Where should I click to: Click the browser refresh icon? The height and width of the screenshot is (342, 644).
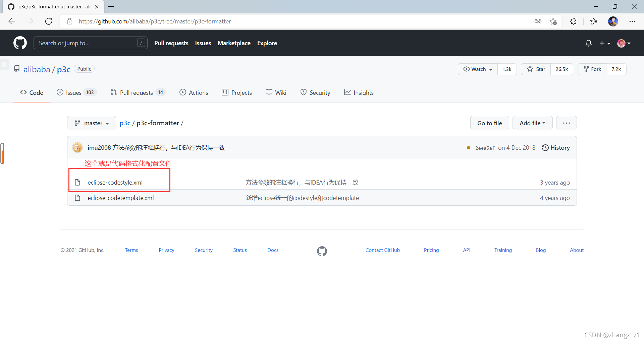[49, 21]
